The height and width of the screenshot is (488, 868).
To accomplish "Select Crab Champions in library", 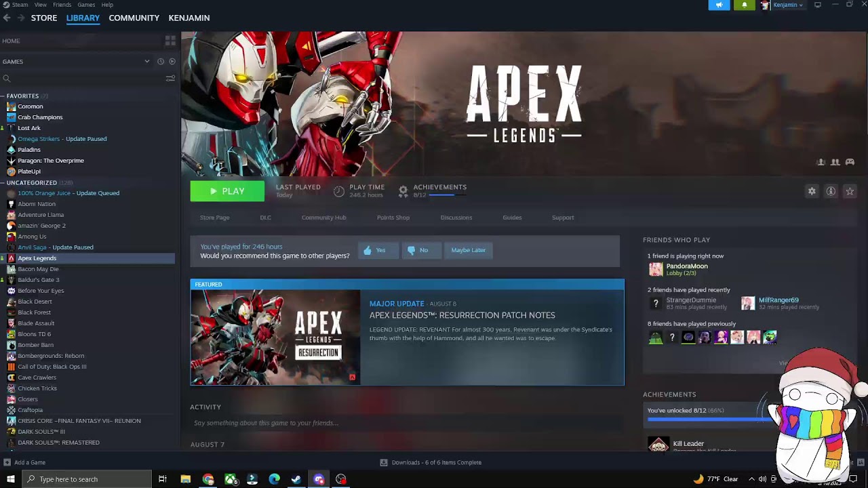I will tap(40, 117).
